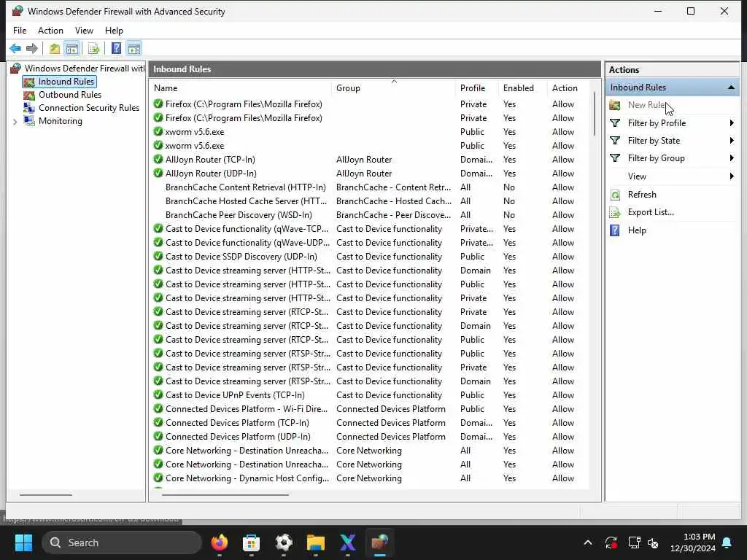Sort rules by the Enabled column header

[523, 88]
